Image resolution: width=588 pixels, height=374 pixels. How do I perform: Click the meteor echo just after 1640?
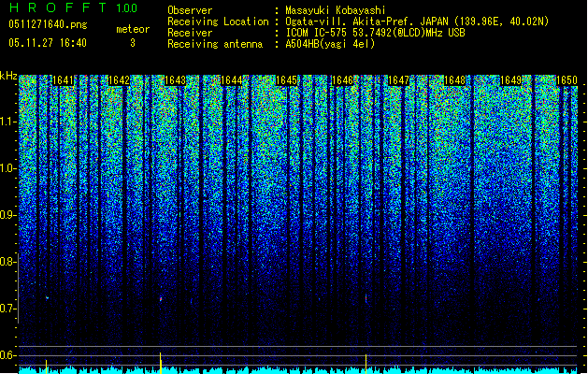pyautogui.click(x=47, y=298)
